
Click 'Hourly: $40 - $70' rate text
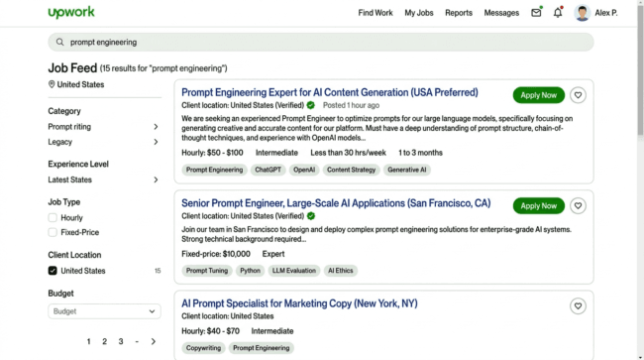tap(210, 331)
